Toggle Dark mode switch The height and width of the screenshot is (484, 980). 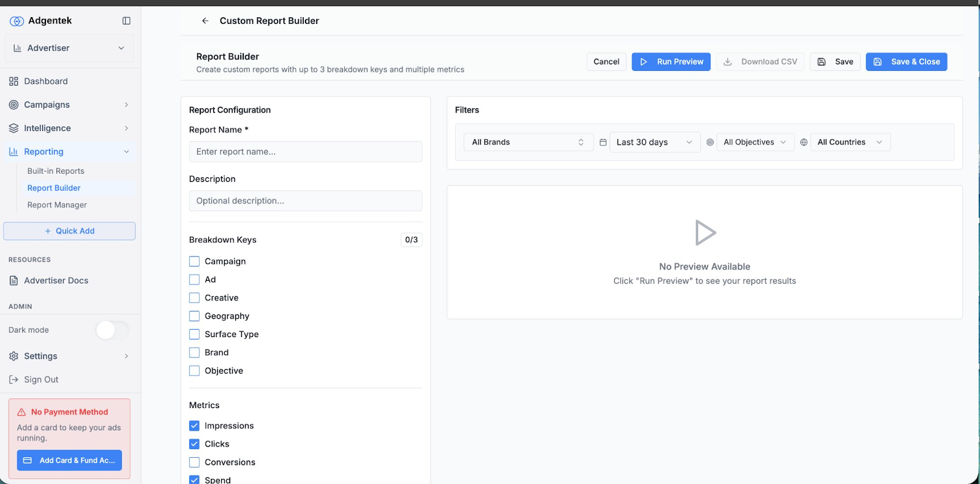pyautogui.click(x=112, y=330)
